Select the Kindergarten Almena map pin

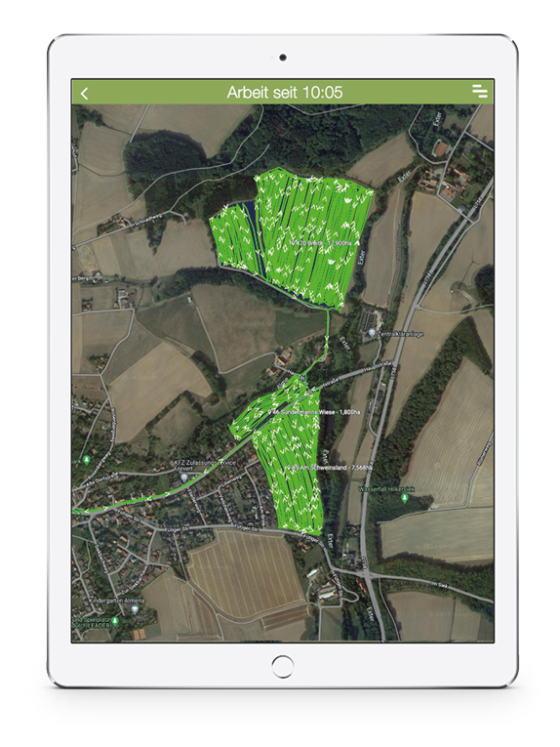coord(135,609)
